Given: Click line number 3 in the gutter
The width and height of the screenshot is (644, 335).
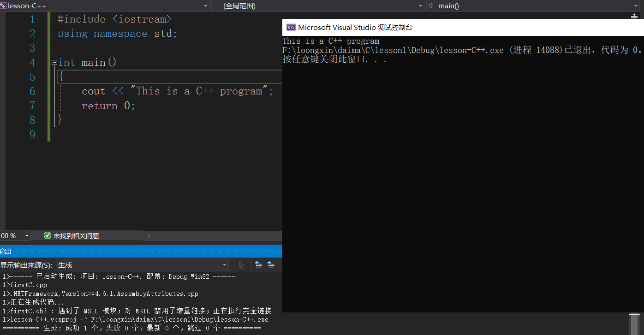Looking at the screenshot, I should pyautogui.click(x=32, y=48).
